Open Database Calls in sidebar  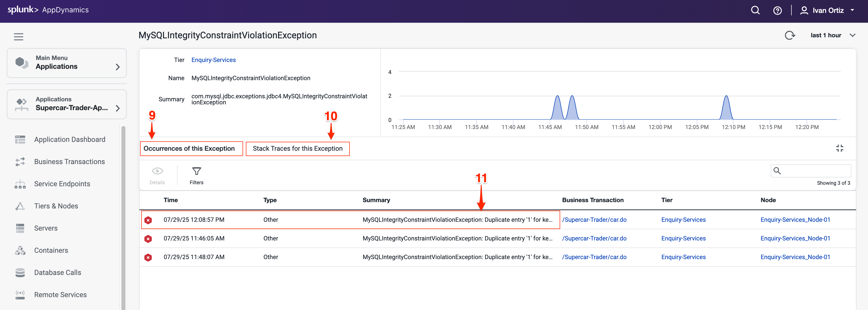(x=57, y=272)
